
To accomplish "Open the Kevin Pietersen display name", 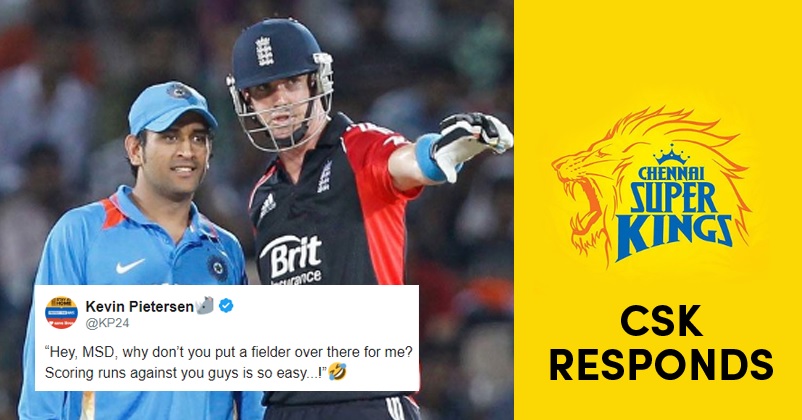I will tap(140, 306).
